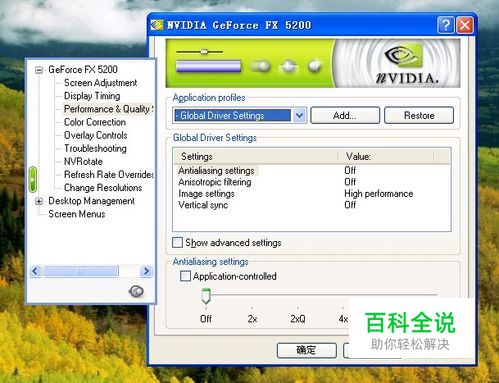This screenshot has height=383, width=499.
Task: Select NVRotate in the tree
Action: 83,162
